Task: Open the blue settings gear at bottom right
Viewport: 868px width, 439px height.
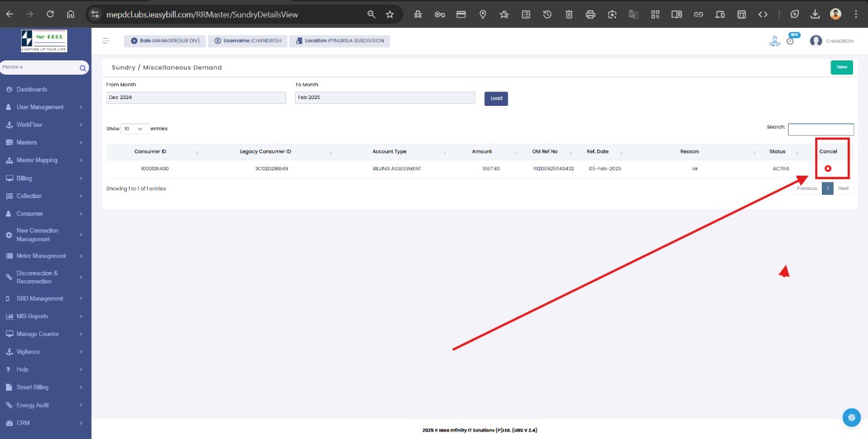Action: (x=852, y=417)
